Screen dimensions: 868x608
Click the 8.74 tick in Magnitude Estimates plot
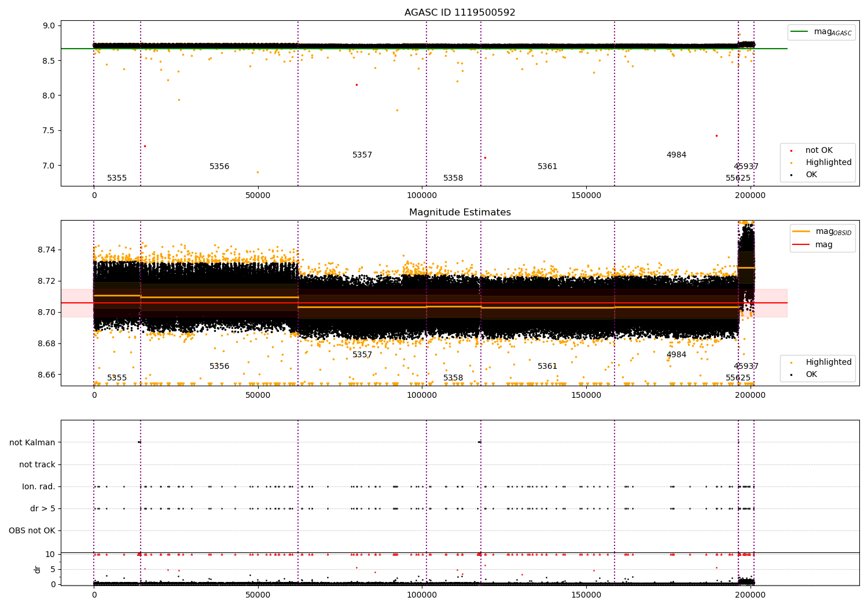pos(46,250)
